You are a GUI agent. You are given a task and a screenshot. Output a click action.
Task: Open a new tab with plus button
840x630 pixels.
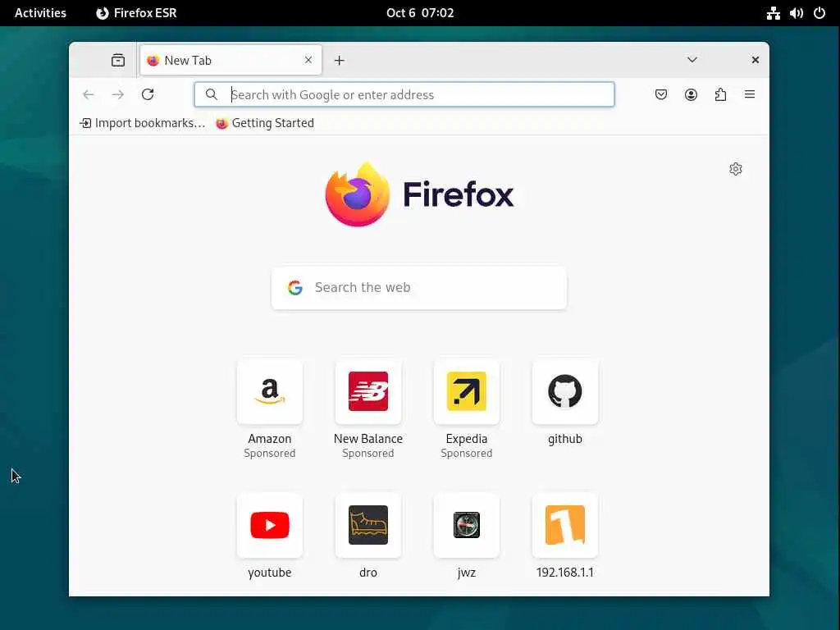[339, 60]
